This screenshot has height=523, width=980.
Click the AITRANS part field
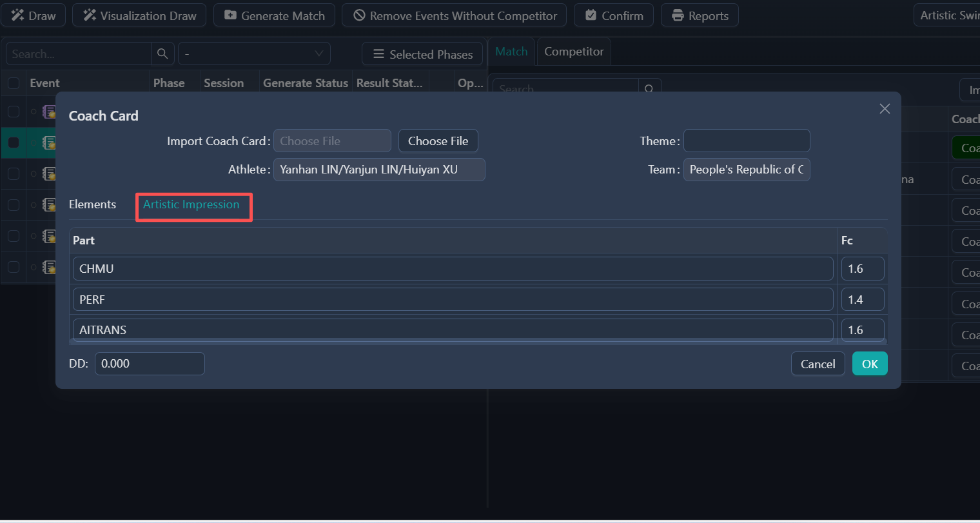pos(453,330)
